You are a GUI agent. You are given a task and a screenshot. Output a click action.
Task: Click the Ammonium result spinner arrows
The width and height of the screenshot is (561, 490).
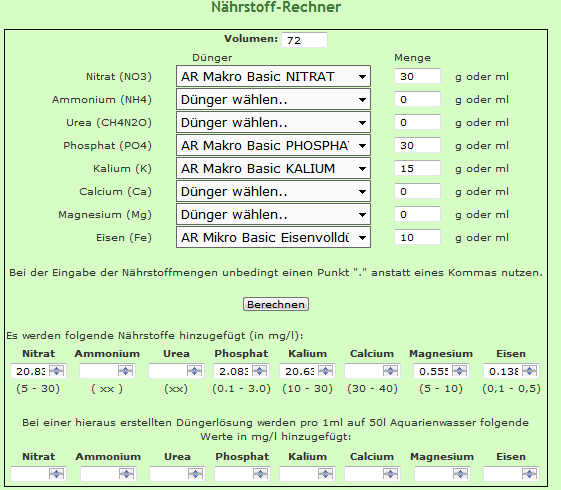click(x=125, y=371)
